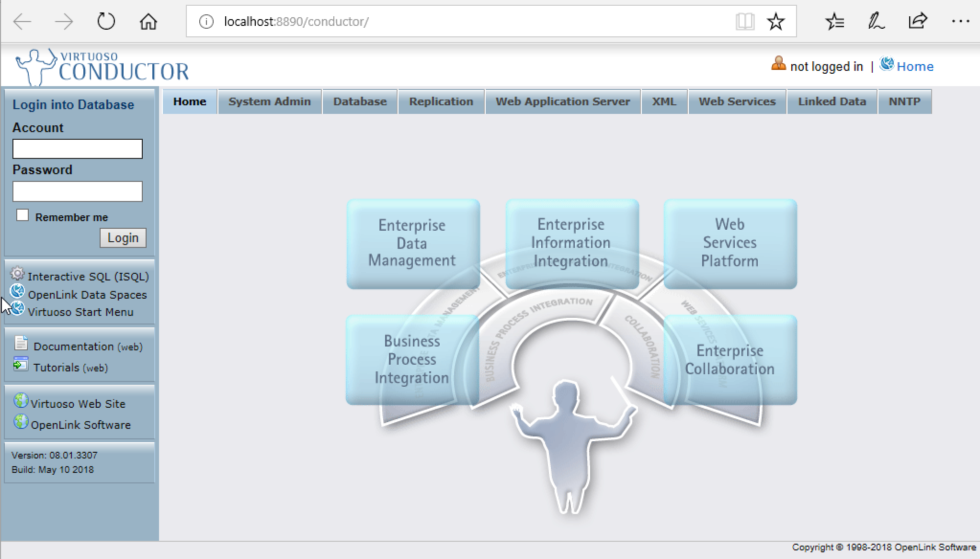980x559 pixels.
Task: Click the Copyright OpenLink Software footer text
Action: (x=884, y=547)
